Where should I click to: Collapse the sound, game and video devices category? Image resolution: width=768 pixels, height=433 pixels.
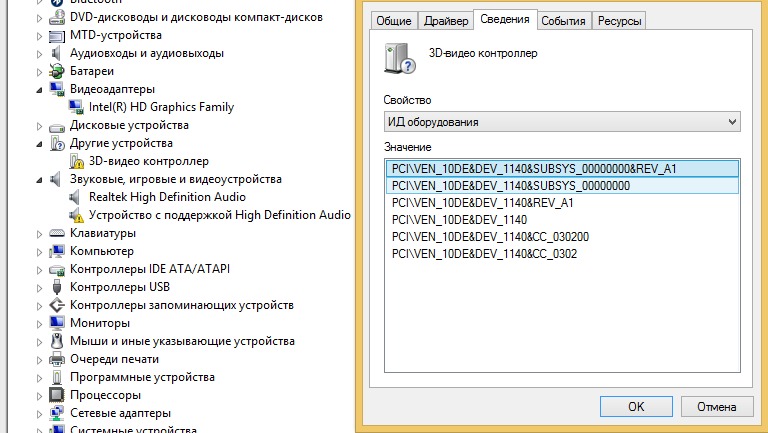(39, 180)
